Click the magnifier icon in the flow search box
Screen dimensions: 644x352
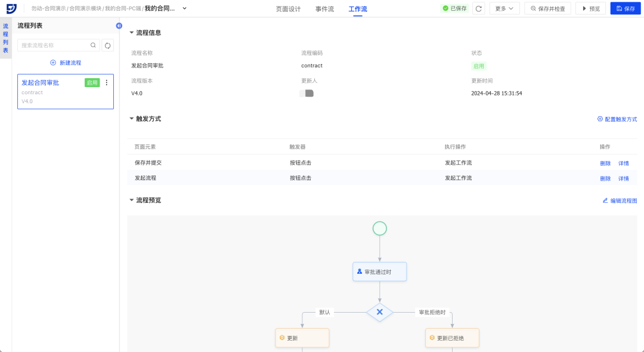[x=93, y=45]
